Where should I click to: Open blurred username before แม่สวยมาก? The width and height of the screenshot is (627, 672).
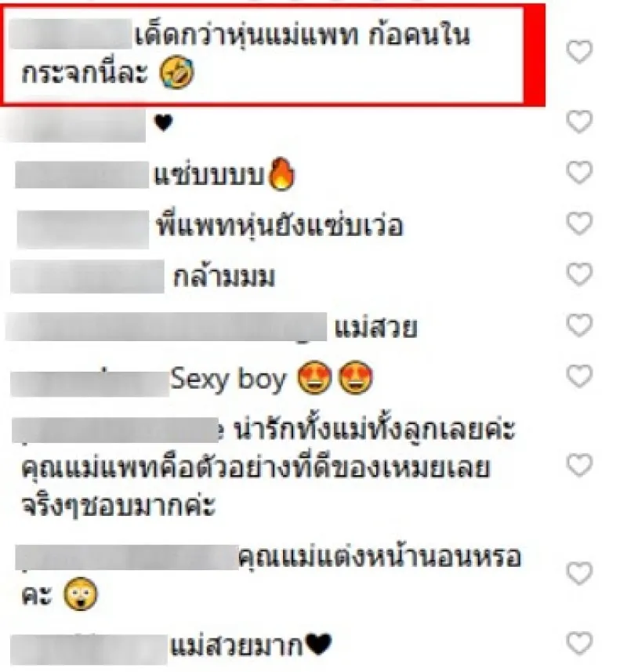pyautogui.click(x=89, y=650)
